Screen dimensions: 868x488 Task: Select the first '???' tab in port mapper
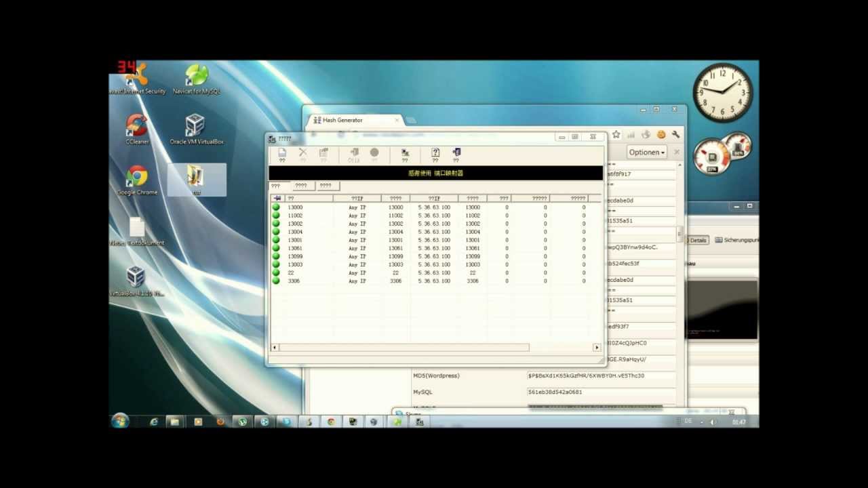pyautogui.click(x=279, y=186)
